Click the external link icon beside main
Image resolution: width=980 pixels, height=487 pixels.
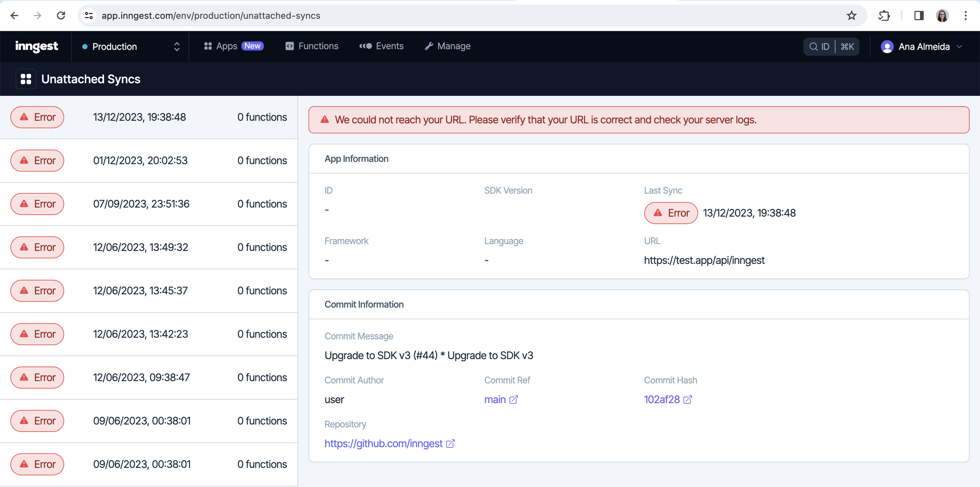point(514,400)
